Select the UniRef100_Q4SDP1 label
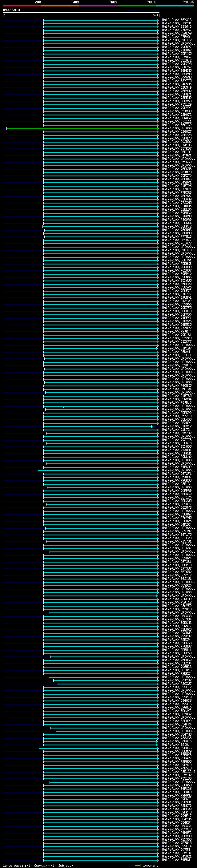Viewport: 197px width, 868px height. click(177, 183)
